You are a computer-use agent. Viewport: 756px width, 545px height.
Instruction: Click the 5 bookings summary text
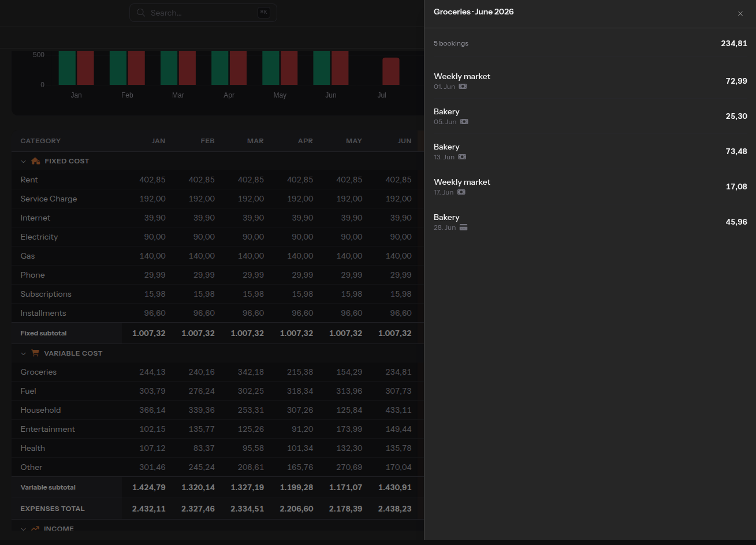[x=451, y=43]
